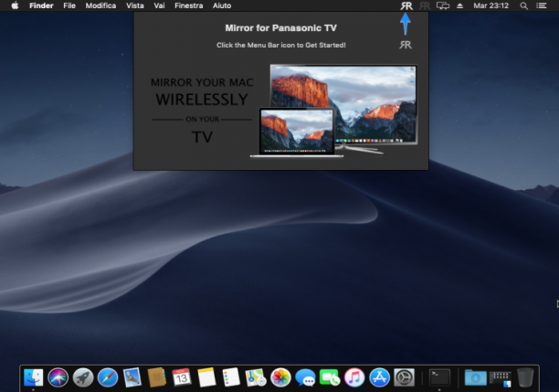Open the Vai menu

[159, 5]
